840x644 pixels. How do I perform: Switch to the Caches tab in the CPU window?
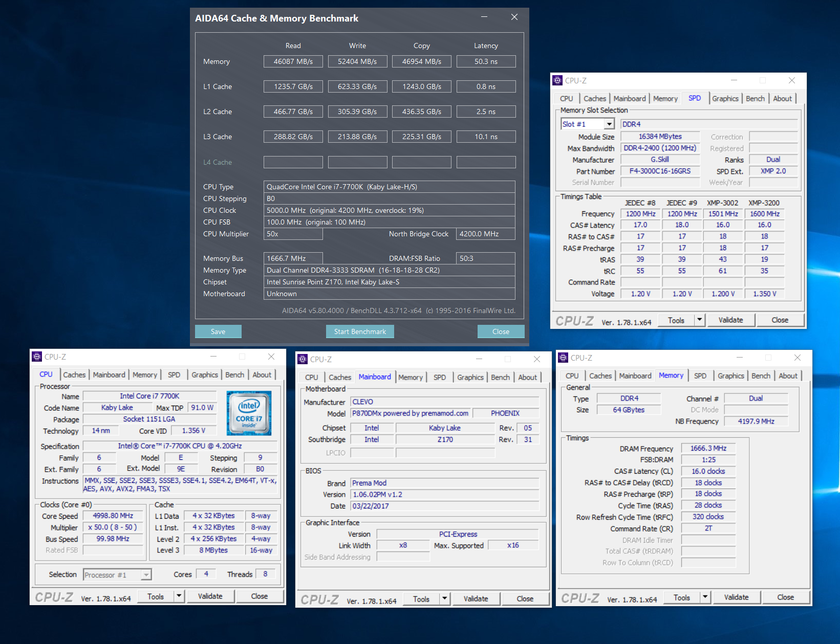[x=74, y=374]
